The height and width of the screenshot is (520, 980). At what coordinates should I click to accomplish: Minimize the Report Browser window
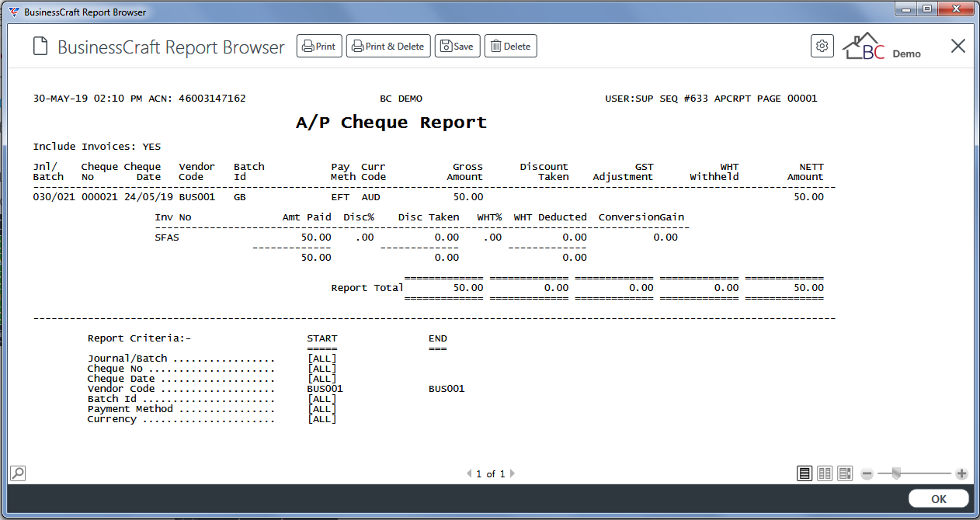905,9
